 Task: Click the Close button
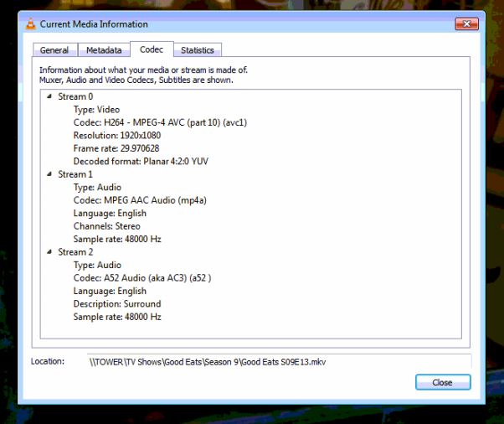point(443,382)
